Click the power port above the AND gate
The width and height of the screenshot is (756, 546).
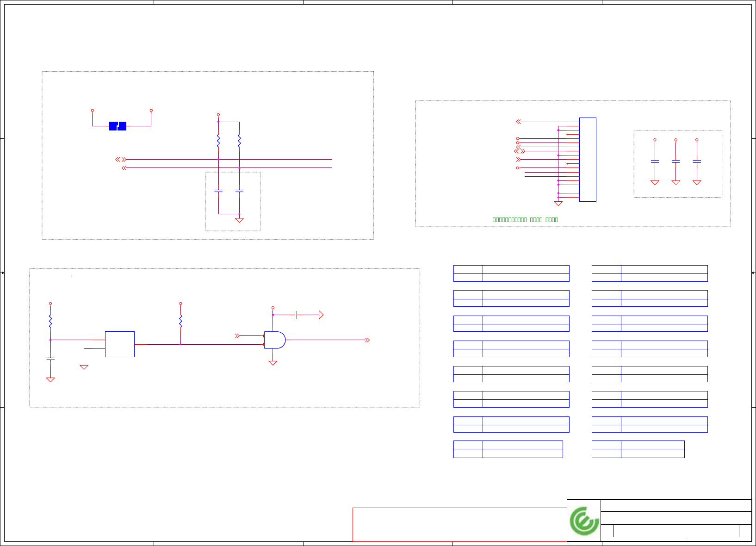(x=273, y=308)
